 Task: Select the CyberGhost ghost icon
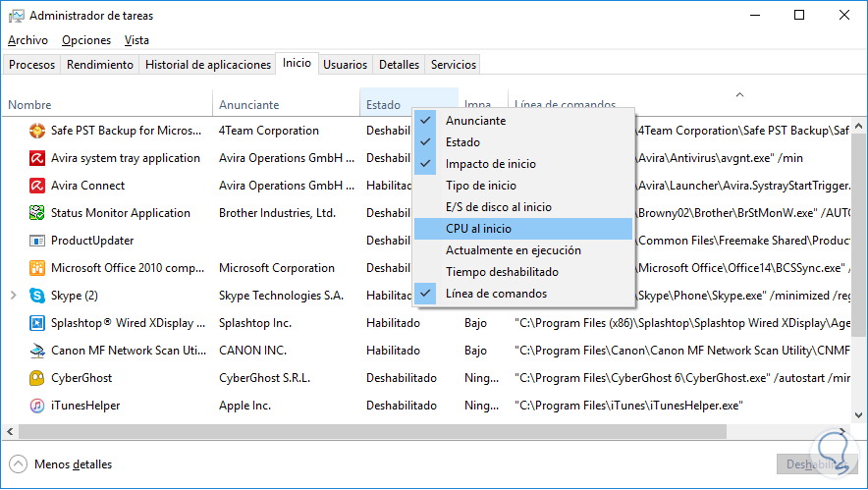click(x=36, y=378)
